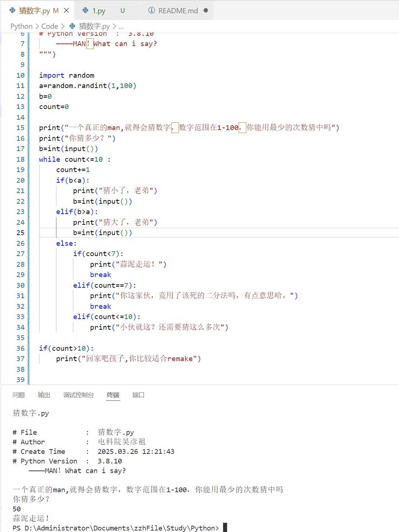This screenshot has width=399, height=532.
Task: Click the print("你猜多少？") code line
Action: pyautogui.click(x=77, y=138)
